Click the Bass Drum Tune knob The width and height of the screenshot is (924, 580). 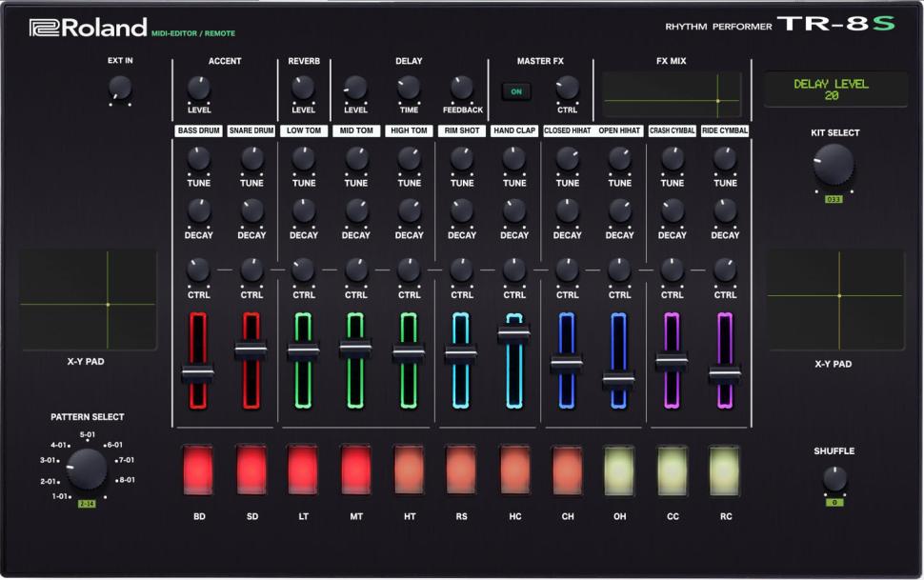click(x=198, y=159)
